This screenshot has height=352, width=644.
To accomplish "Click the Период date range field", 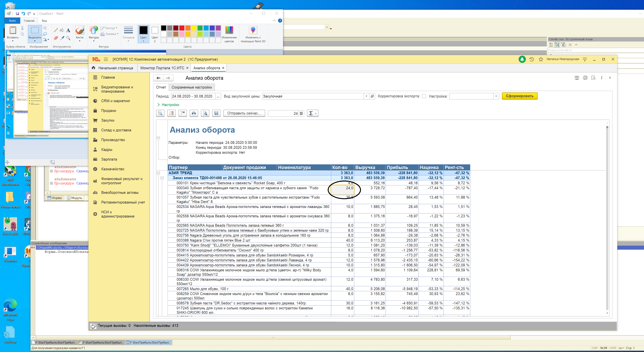I will (x=193, y=96).
